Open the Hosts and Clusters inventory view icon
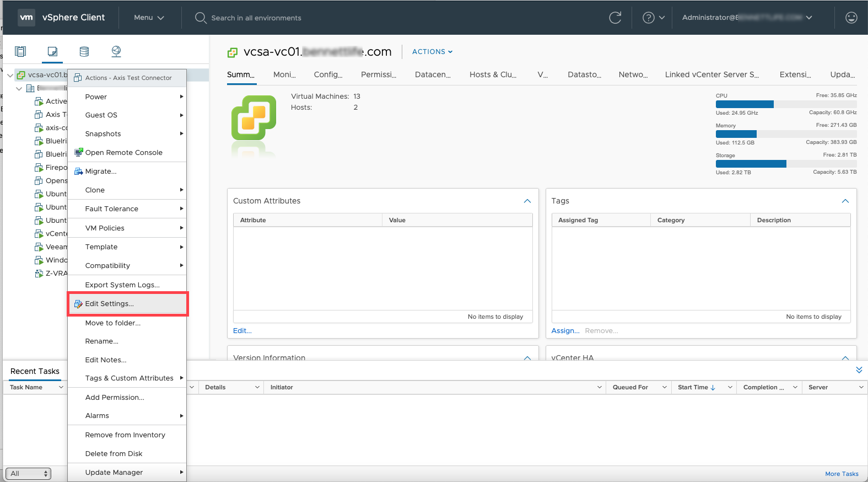 [x=20, y=51]
